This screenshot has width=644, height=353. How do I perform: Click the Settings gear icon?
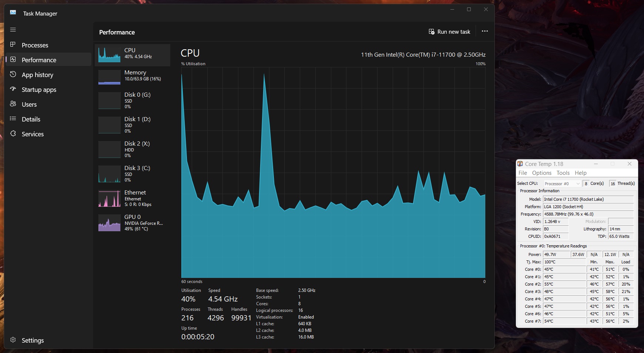click(13, 340)
